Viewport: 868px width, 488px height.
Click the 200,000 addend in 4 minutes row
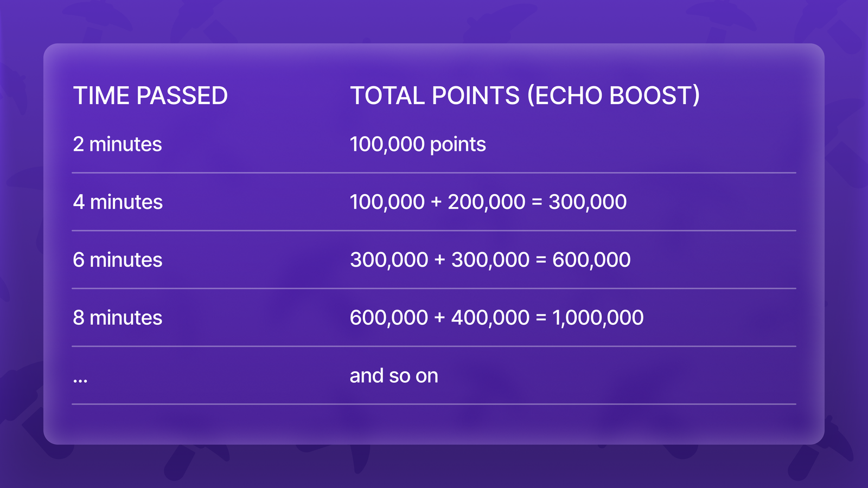coord(487,202)
